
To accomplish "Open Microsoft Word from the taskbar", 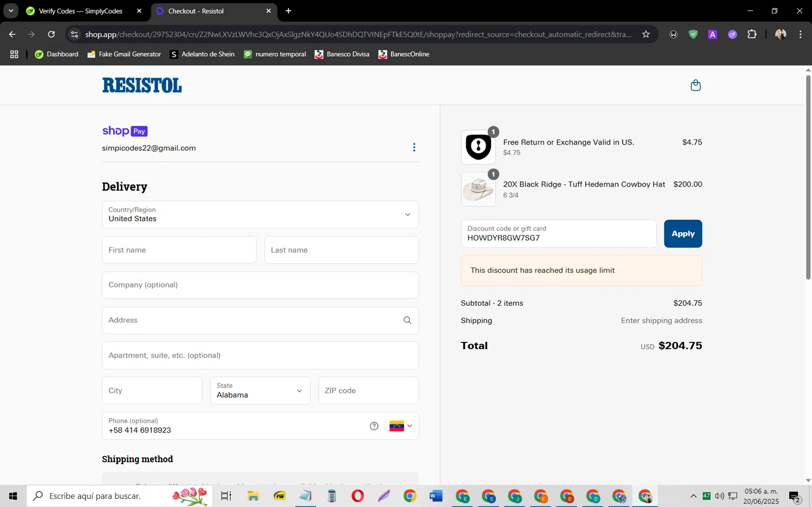I will click(x=436, y=496).
